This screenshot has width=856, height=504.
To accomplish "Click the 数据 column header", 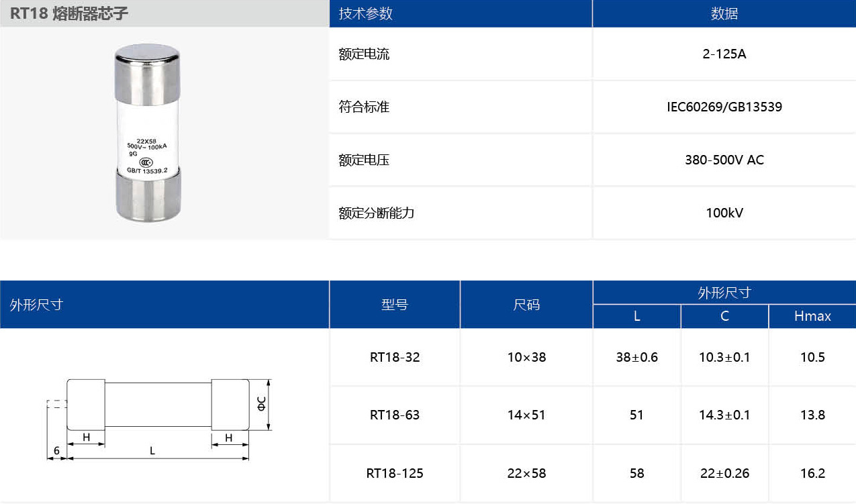I will [724, 13].
